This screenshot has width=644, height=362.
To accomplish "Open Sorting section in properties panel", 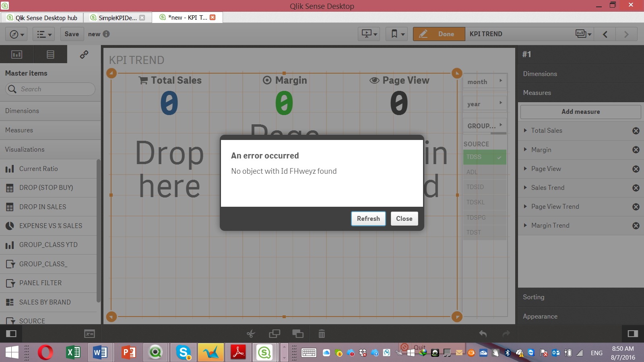I will pos(581,297).
